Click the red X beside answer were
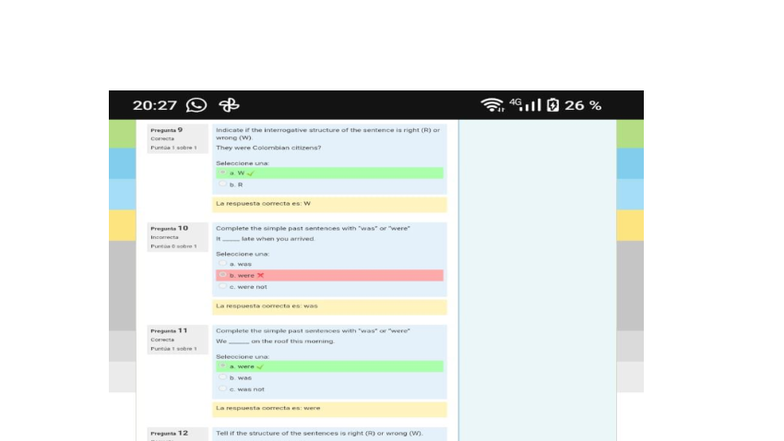The width and height of the screenshot is (784, 441). pos(260,275)
